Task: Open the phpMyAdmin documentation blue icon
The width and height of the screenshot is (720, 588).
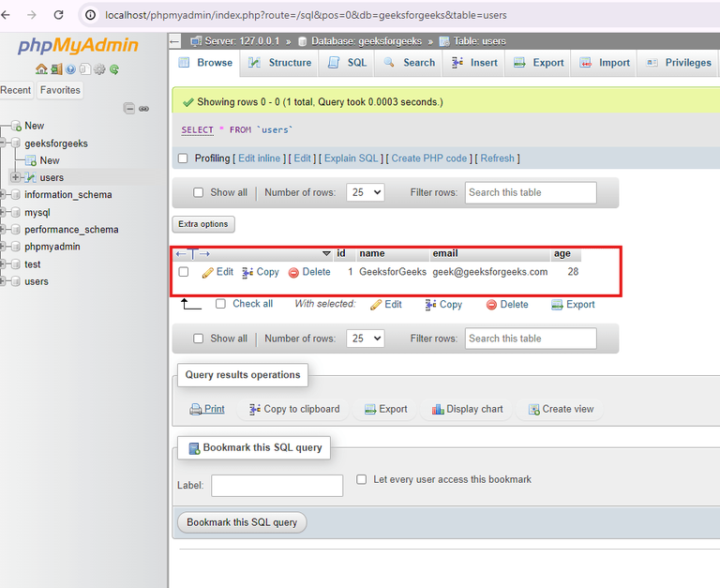Action: coord(70,69)
